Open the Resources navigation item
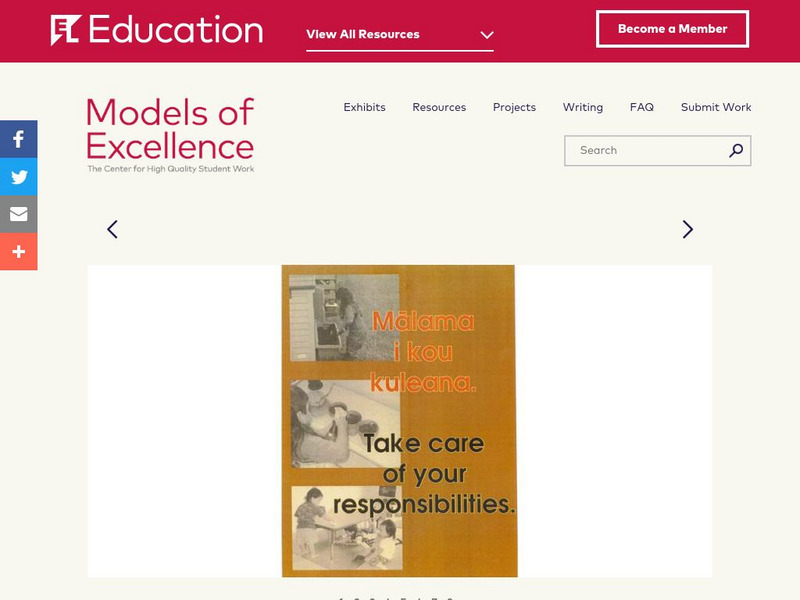 coord(439,107)
